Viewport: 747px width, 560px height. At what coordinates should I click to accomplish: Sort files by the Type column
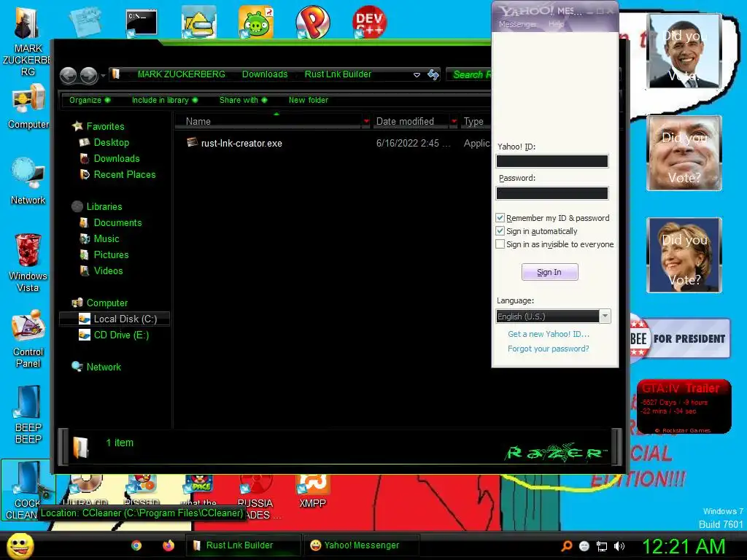coord(473,122)
